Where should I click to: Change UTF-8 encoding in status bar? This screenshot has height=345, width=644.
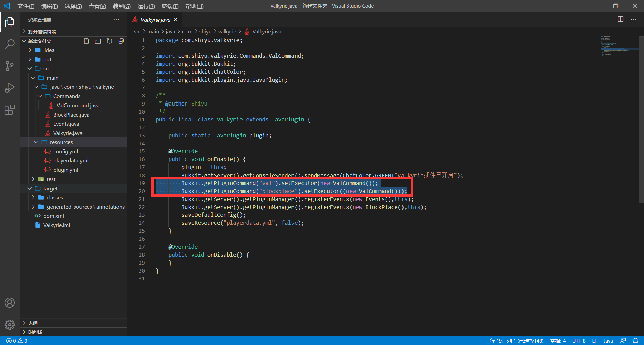579,341
